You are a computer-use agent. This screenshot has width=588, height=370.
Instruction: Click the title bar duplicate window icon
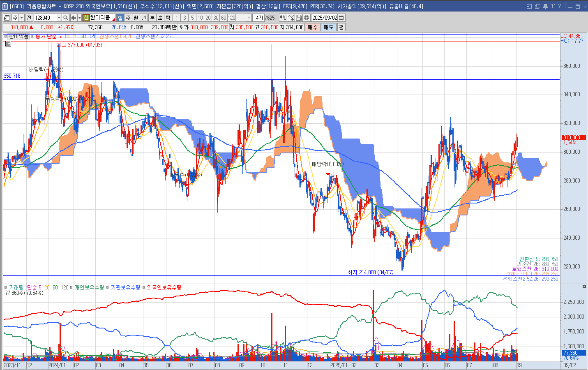pos(537,6)
